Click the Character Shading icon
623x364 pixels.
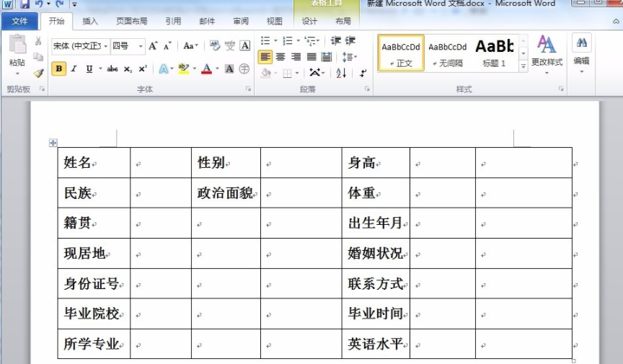pyautogui.click(x=229, y=69)
